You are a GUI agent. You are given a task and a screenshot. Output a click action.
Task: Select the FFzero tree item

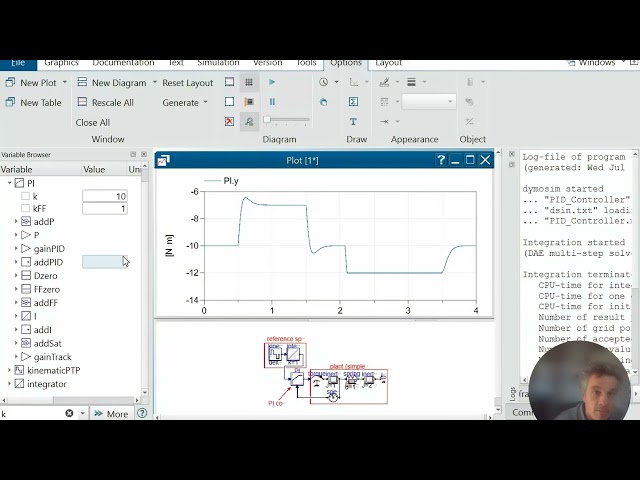coord(47,289)
